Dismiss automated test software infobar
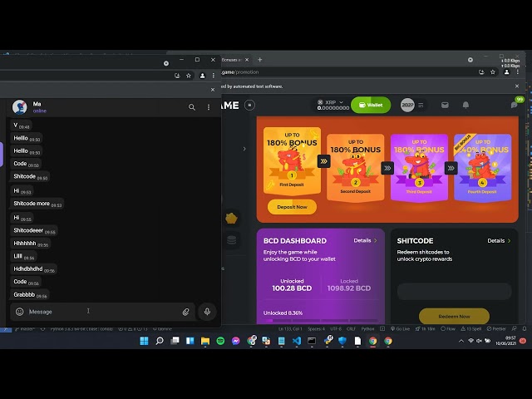The image size is (532, 399). pyautogui.click(x=517, y=86)
